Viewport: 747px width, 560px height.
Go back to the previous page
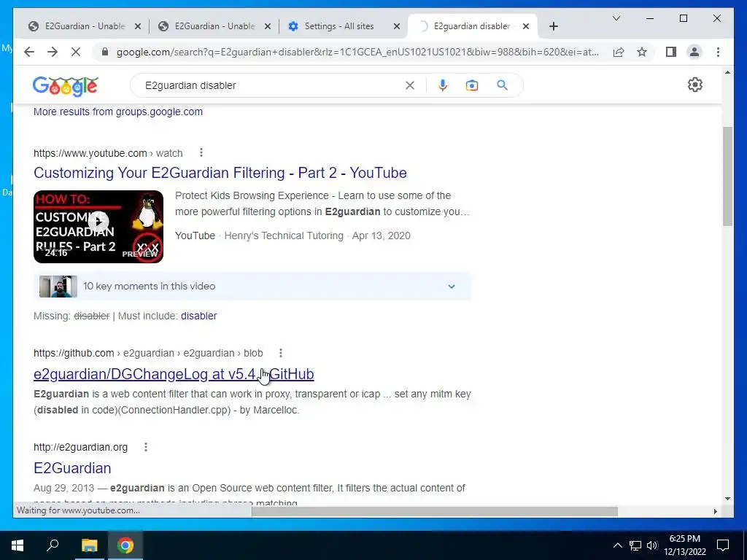pyautogui.click(x=29, y=52)
